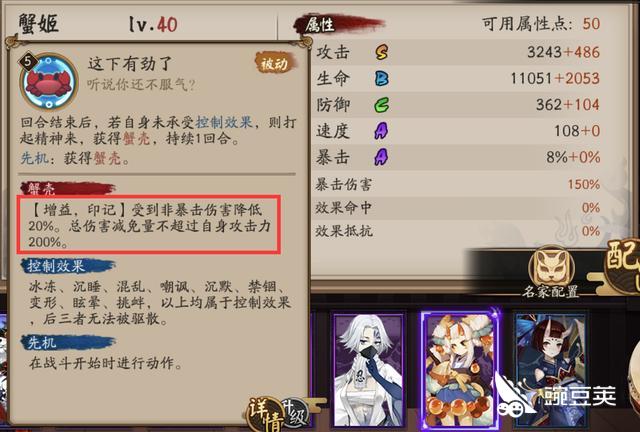The height and width of the screenshot is (432, 640).
Task: Click the 升级 upgrade button
Action: point(295,413)
